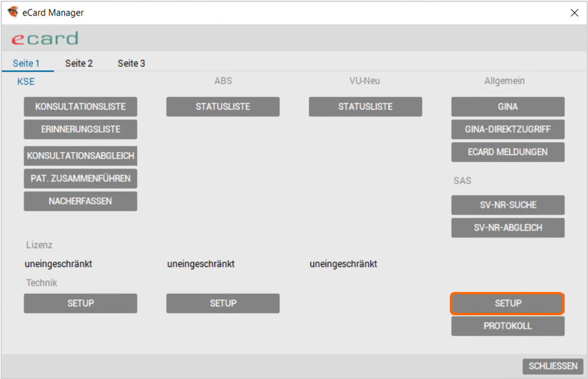Click the ecard logo
Screen dimensions: 588x379
(x=45, y=39)
